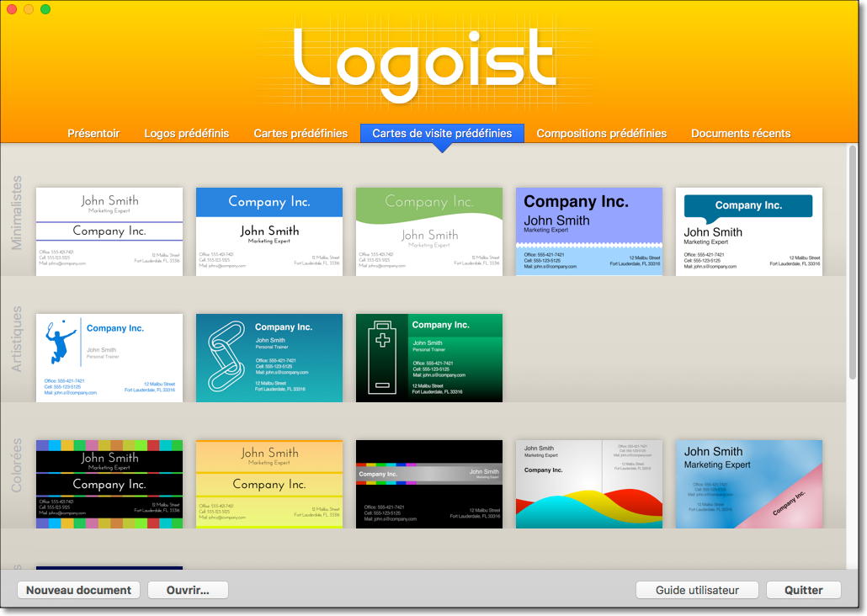Viewport: 867px width, 616px height.
Task: Choose card with badminton player silhouette
Action: tap(109, 358)
